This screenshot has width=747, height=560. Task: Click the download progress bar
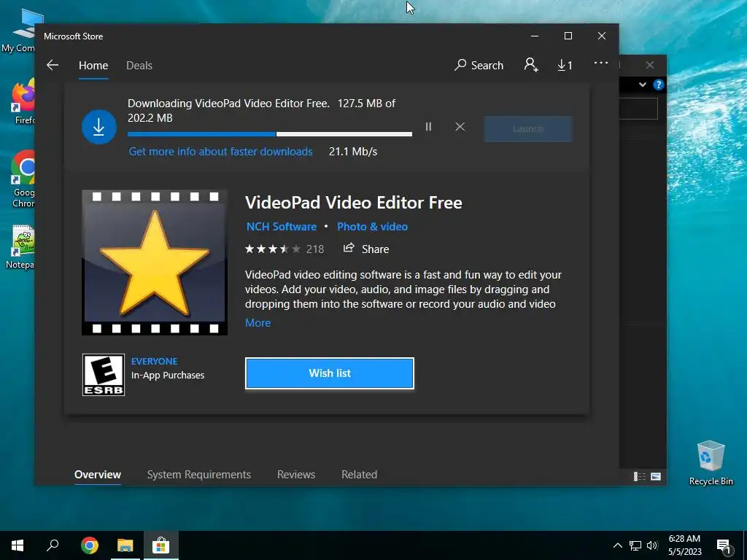click(270, 134)
